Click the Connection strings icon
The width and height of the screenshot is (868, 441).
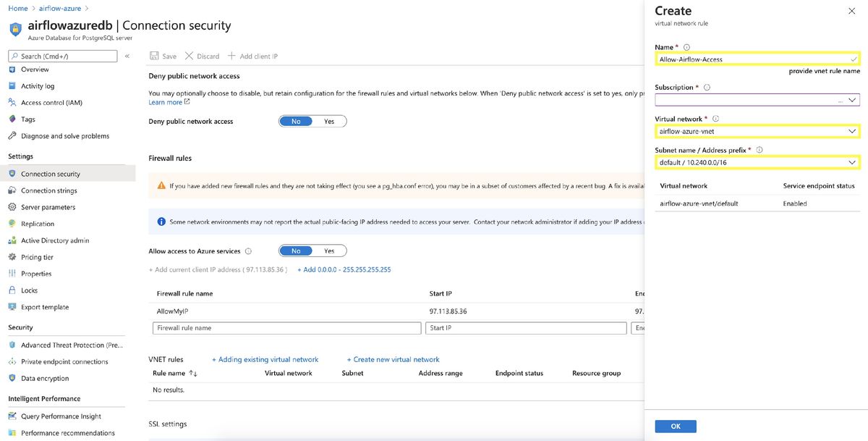[12, 190]
